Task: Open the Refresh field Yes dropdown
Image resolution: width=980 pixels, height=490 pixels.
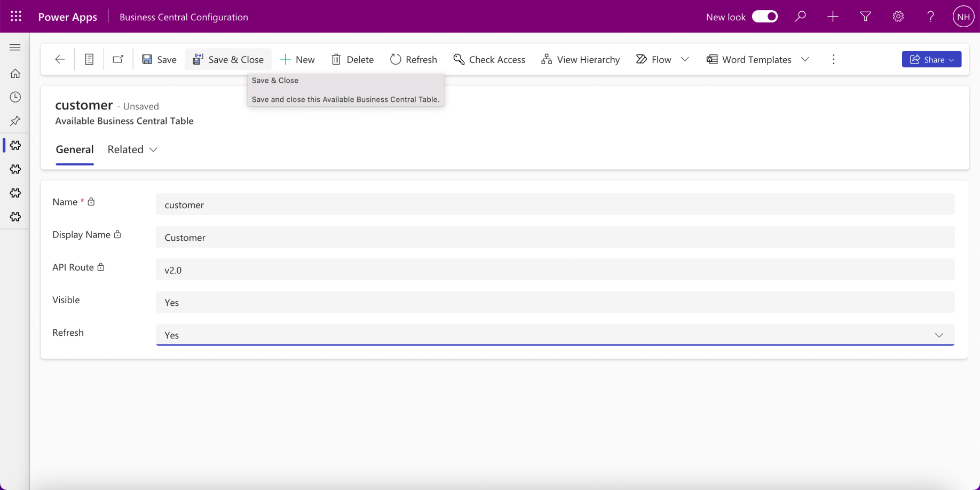Action: pos(555,335)
